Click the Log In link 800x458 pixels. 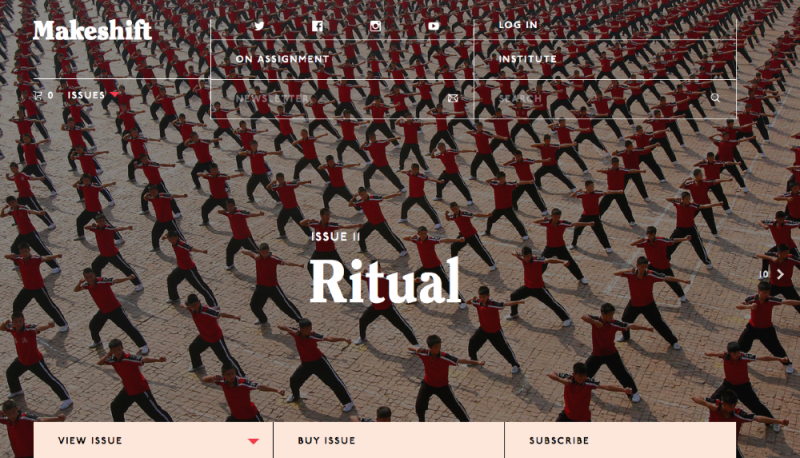tap(518, 25)
